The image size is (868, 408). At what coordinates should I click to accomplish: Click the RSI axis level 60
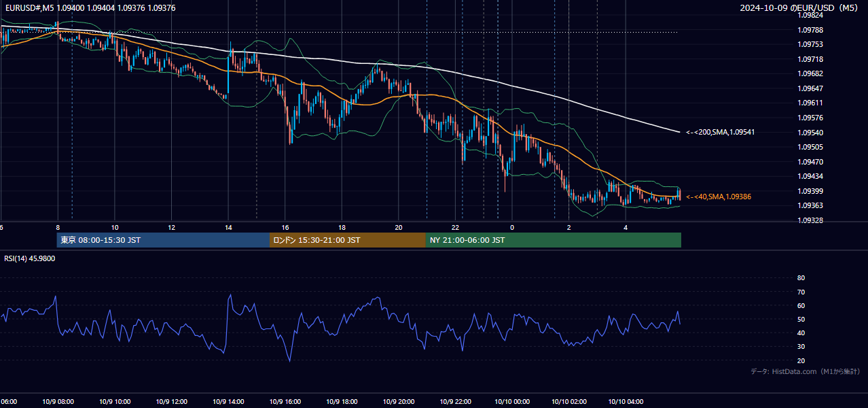coord(801,305)
